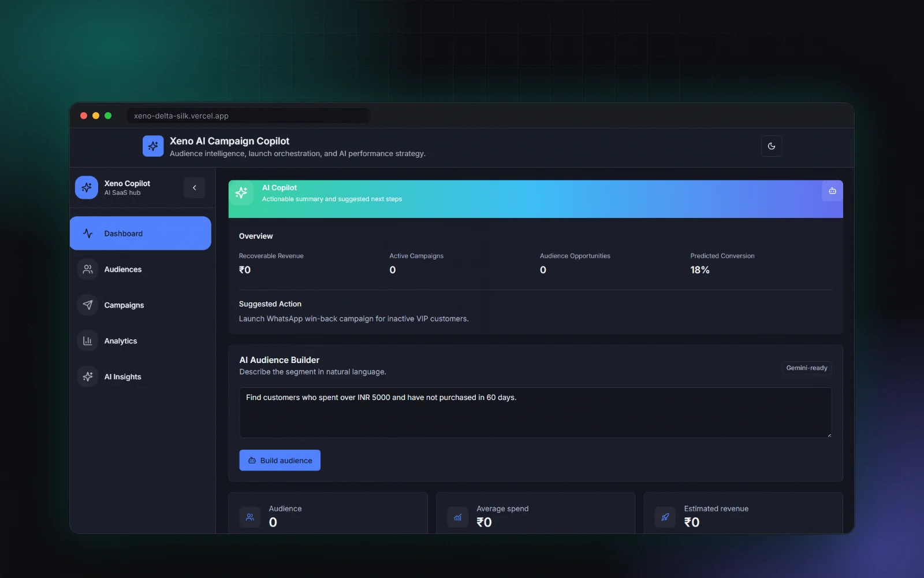Click the WhatsApp win-back campaign suggestion text
This screenshot has width=924, height=578.
(x=354, y=318)
